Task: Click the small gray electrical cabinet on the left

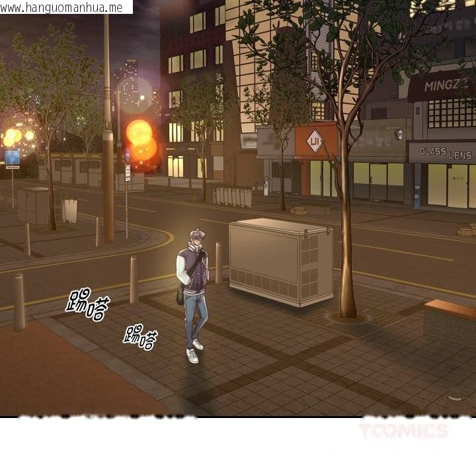Action: pos(34,204)
